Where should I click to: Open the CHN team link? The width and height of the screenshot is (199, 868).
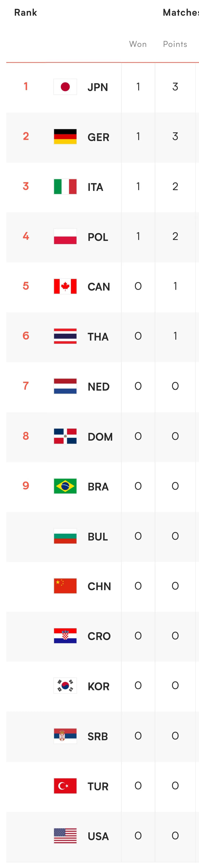pos(99,586)
